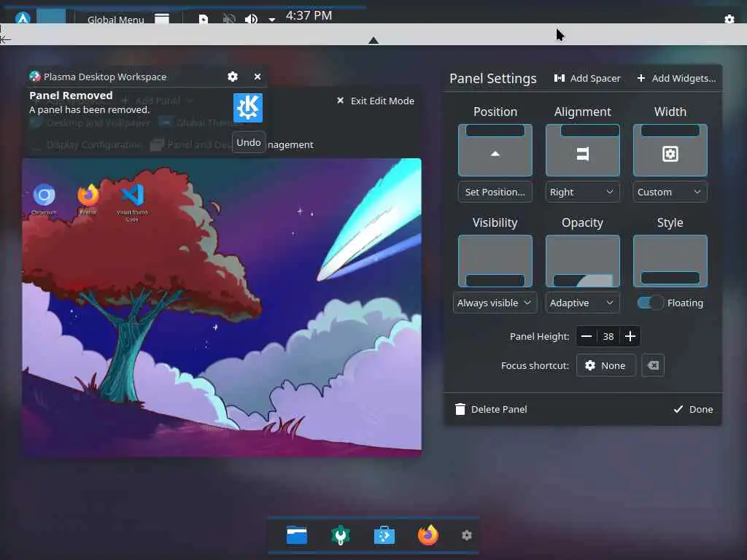Click the Width preview tile

point(670,150)
